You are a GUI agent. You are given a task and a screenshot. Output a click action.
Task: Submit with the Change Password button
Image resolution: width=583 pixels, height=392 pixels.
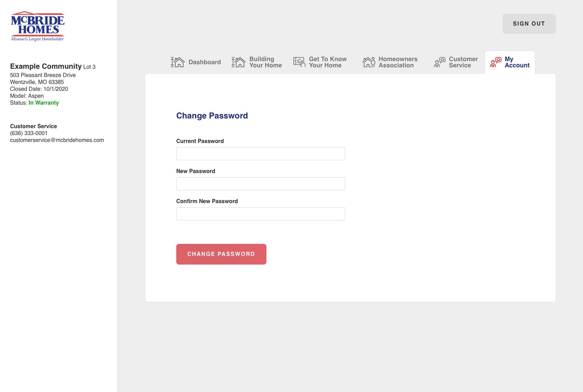point(221,254)
